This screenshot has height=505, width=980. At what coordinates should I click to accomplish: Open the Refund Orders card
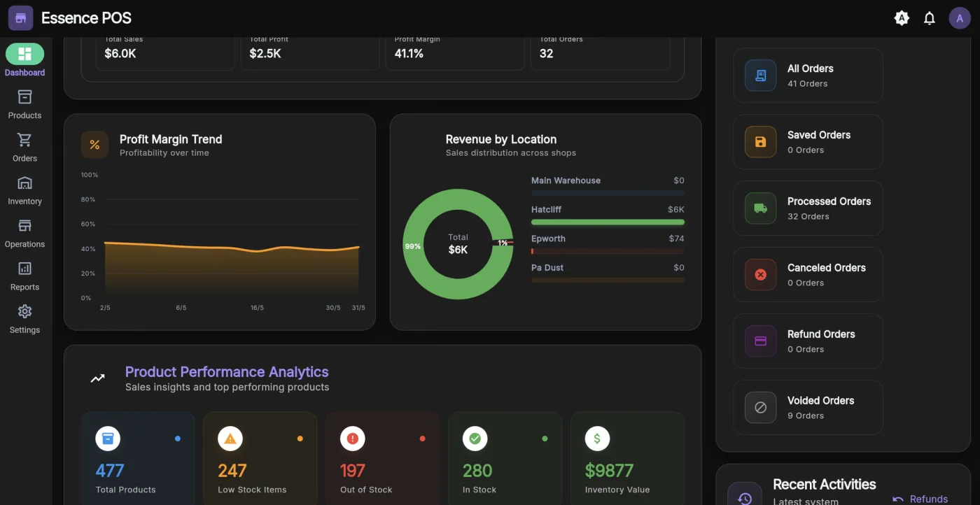coord(808,341)
